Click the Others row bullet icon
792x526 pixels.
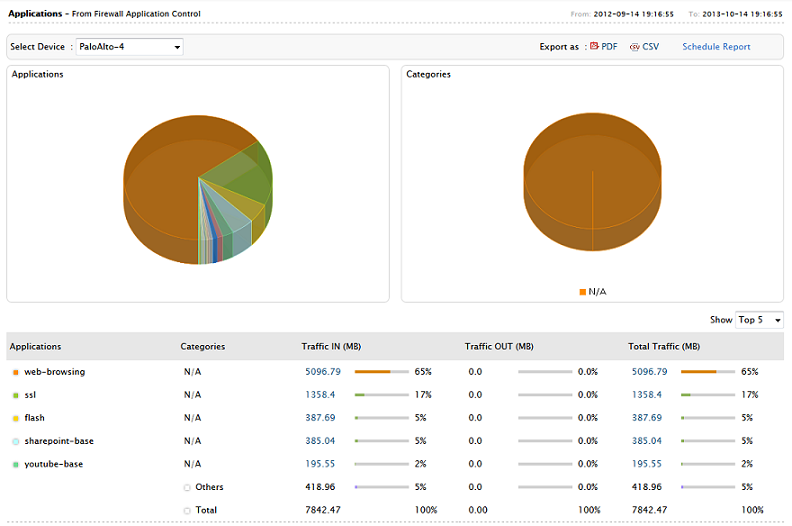tap(187, 488)
